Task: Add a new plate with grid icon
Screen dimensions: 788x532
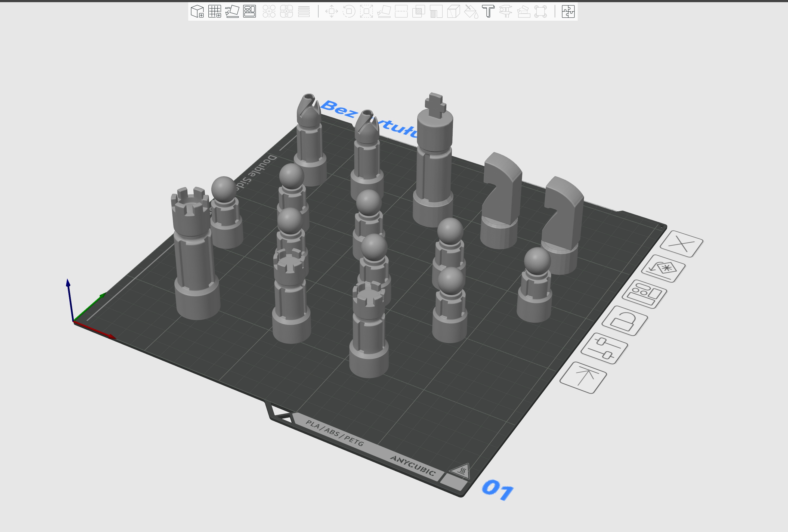Action: tap(215, 11)
